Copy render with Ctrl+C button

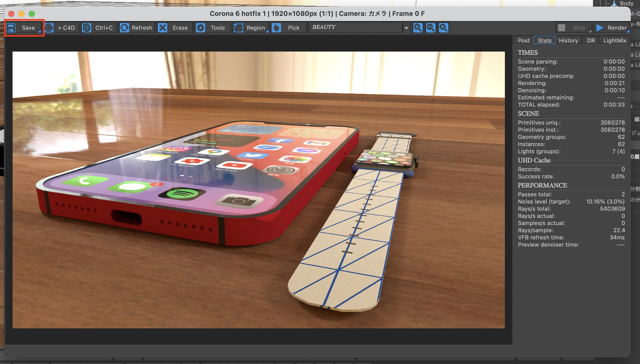pos(98,28)
